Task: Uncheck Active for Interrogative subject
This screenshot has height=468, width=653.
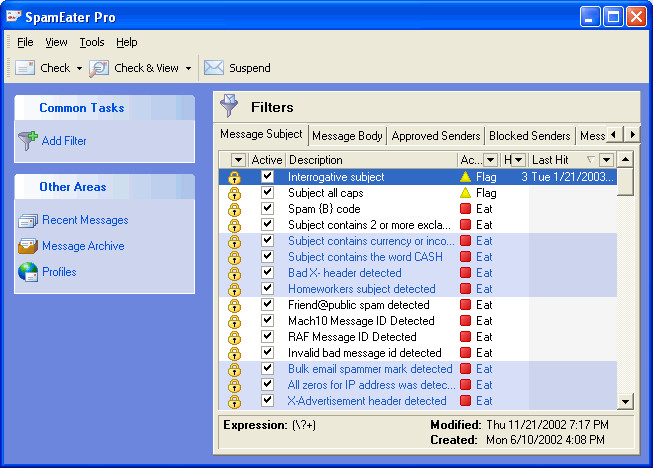Action: pyautogui.click(x=267, y=177)
